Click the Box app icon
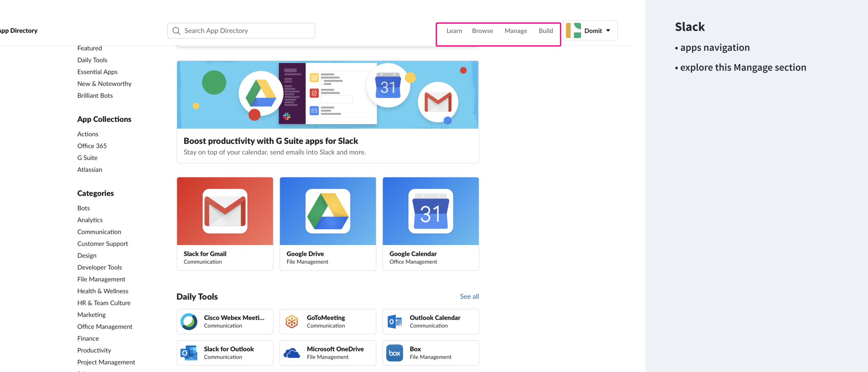 395,353
